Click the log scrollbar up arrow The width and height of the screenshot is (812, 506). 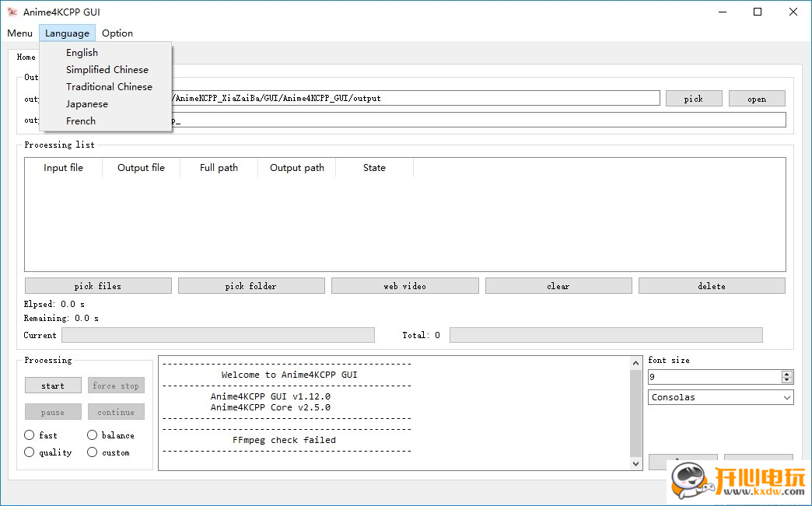[636, 363]
